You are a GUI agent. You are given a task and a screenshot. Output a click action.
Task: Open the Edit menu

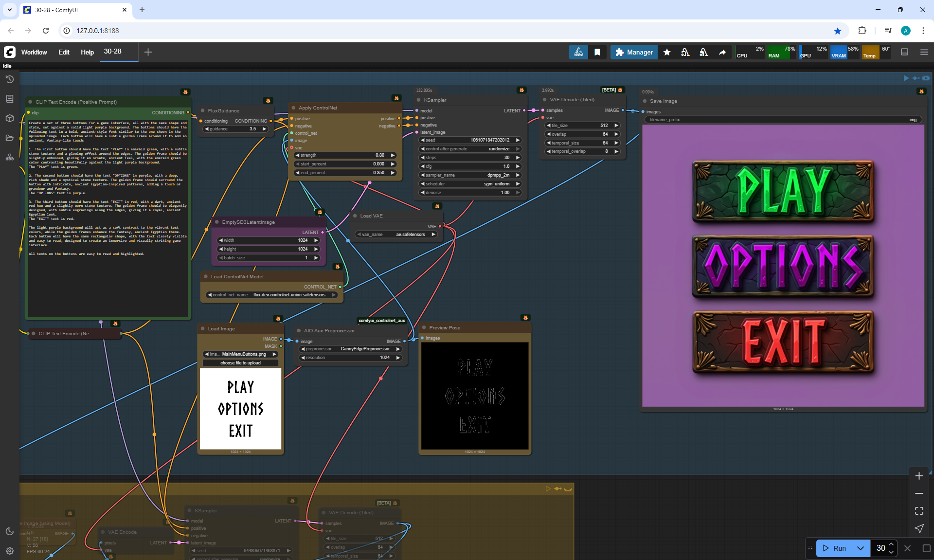click(64, 52)
